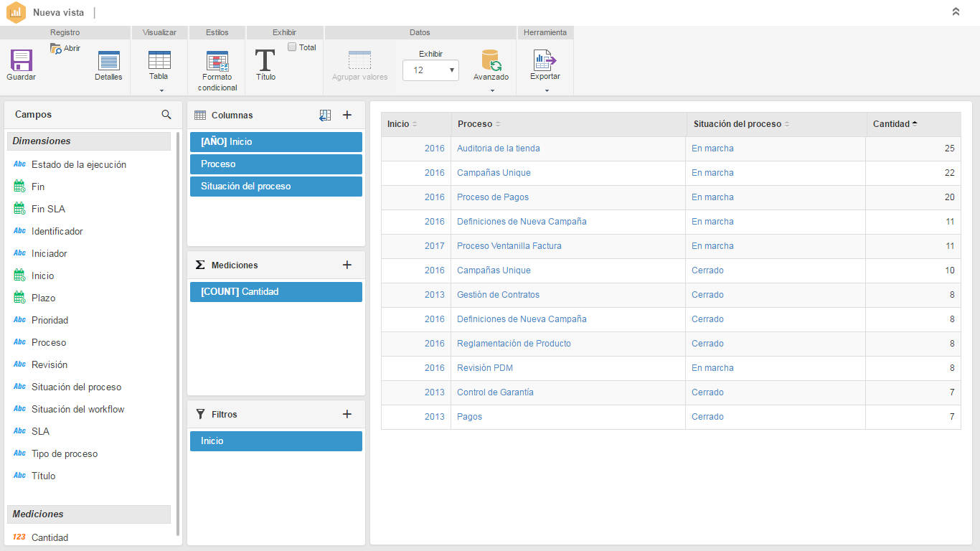Add a measurement in Mediciones panel
Image resolution: width=980 pixels, height=551 pixels.
coord(347,265)
